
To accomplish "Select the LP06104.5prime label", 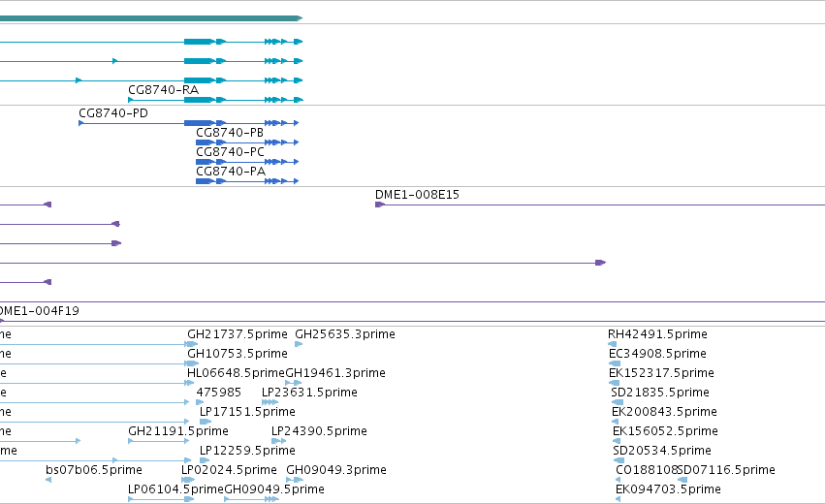I will (175, 489).
